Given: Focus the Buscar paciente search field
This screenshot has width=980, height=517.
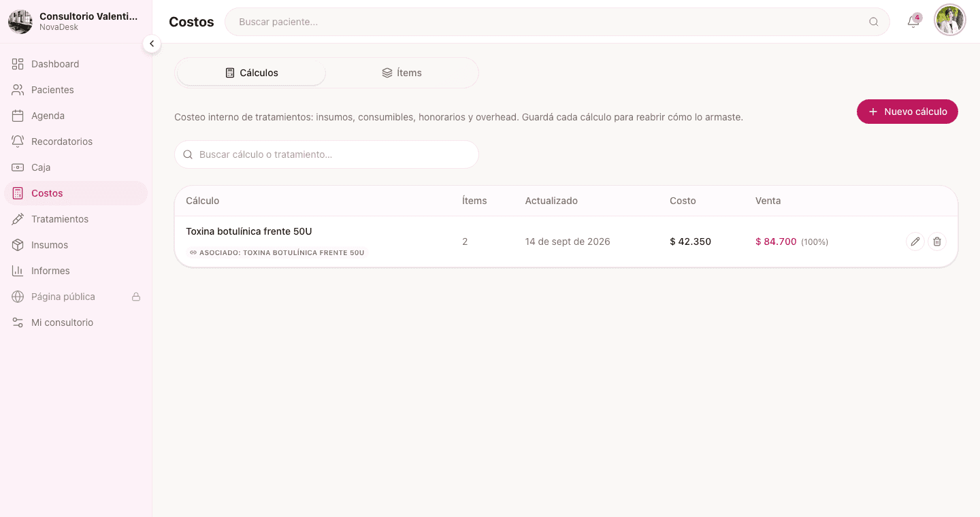Looking at the screenshot, I should tap(557, 22).
